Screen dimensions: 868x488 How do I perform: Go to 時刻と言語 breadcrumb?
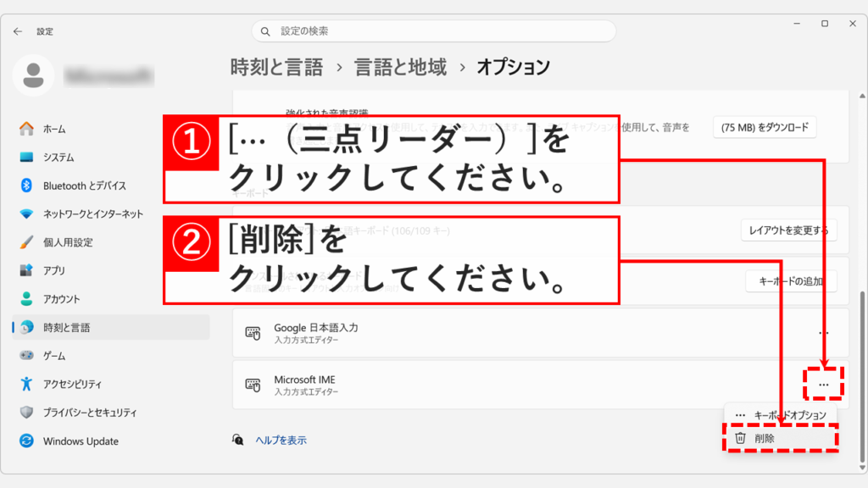click(x=276, y=68)
